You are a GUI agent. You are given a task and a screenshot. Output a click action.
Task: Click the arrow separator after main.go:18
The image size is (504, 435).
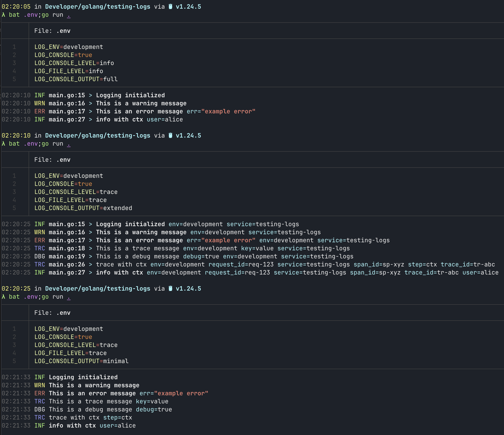click(91, 248)
